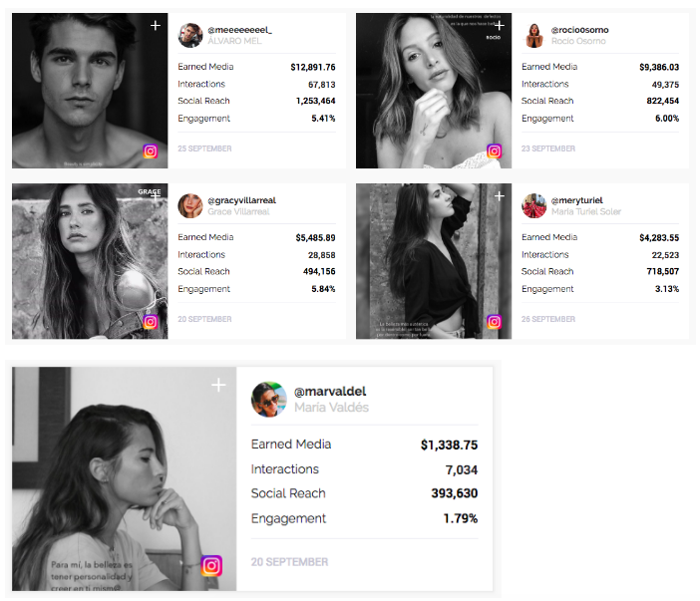This screenshot has width=700, height=601.
Task: Open the @rocioosorno handle link
Action: point(579,30)
